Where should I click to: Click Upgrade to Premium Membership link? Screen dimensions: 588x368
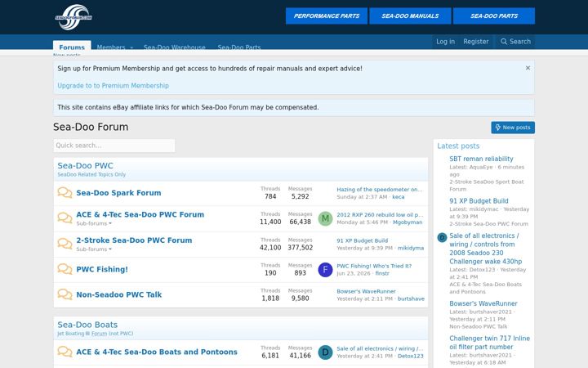[113, 86]
